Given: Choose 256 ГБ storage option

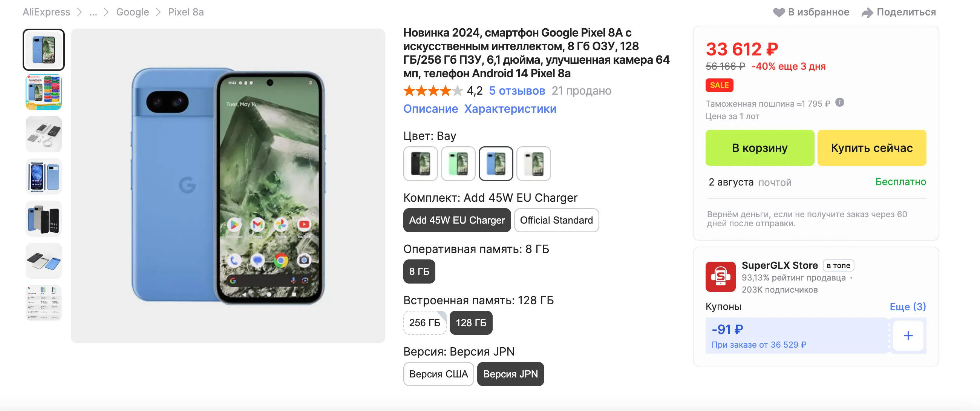Looking at the screenshot, I should tap(424, 323).
